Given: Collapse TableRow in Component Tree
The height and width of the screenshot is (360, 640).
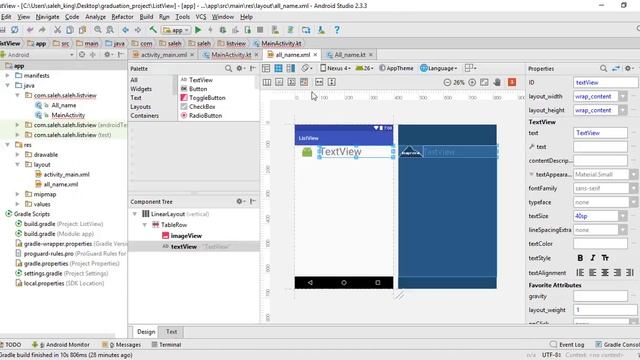Looking at the screenshot, I should (x=145, y=224).
